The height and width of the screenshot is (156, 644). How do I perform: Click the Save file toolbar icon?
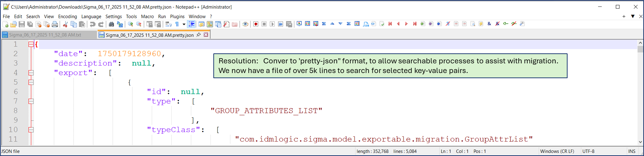[22, 24]
